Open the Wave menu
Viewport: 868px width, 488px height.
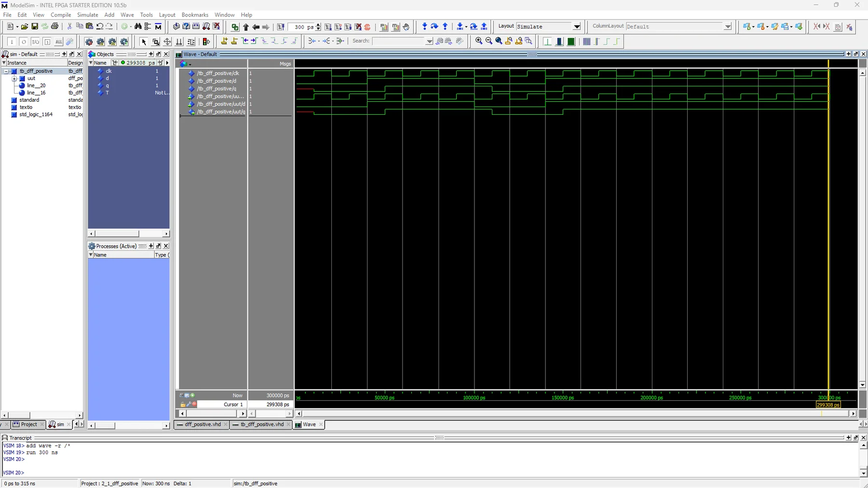point(127,15)
